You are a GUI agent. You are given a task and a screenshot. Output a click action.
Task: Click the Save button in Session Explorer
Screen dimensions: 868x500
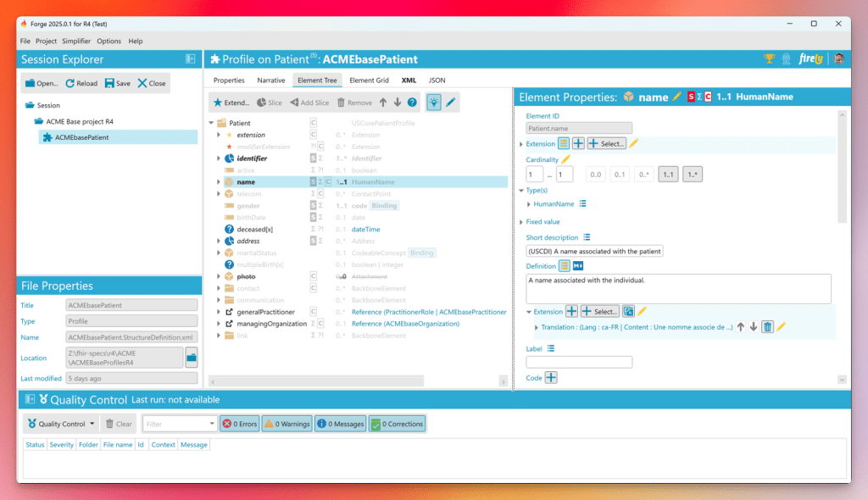[117, 83]
